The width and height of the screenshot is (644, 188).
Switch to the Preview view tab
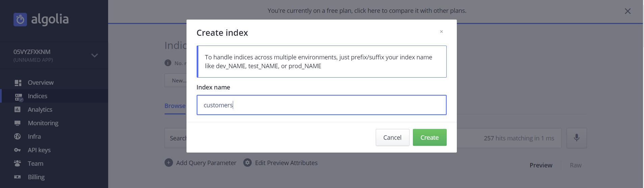point(541,165)
